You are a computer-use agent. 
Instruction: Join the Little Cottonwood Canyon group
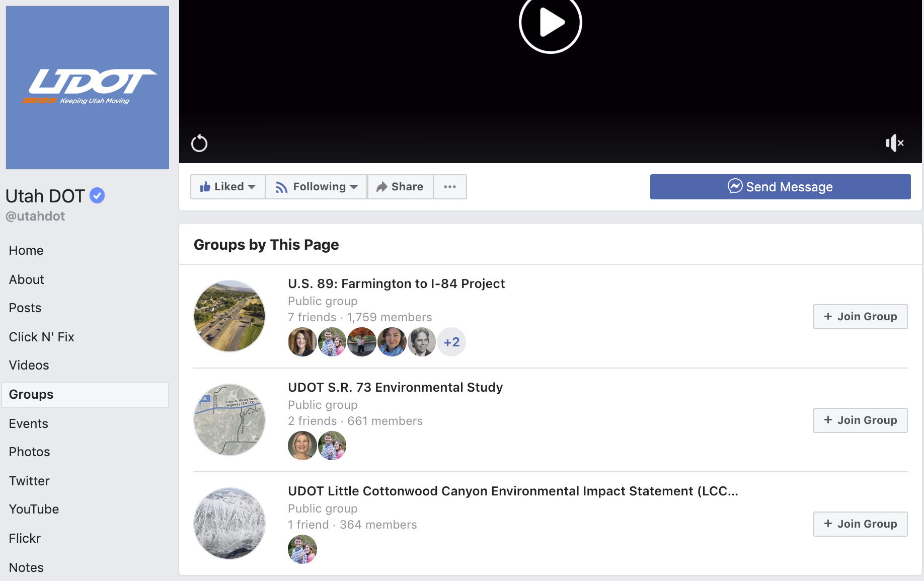(860, 524)
